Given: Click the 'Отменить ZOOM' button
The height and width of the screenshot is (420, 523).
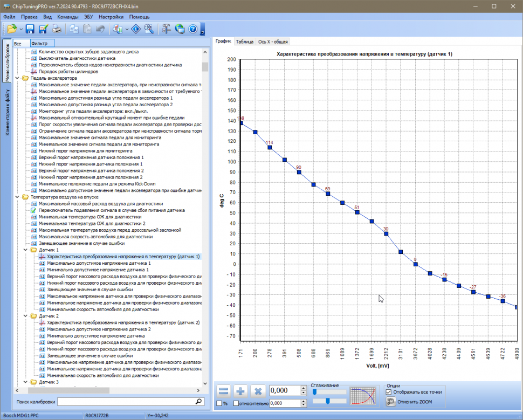Looking at the screenshot, I should pyautogui.click(x=409, y=402).
